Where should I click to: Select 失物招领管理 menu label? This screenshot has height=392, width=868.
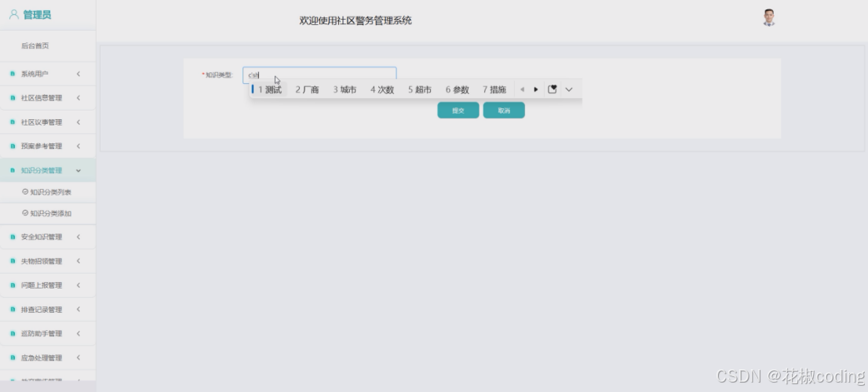coord(42,261)
